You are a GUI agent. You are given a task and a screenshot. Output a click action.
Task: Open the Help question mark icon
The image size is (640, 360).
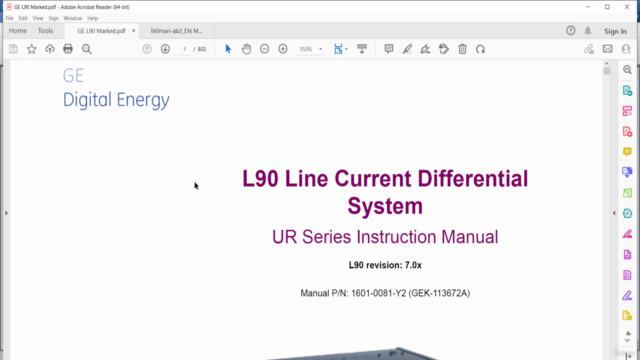pos(571,31)
